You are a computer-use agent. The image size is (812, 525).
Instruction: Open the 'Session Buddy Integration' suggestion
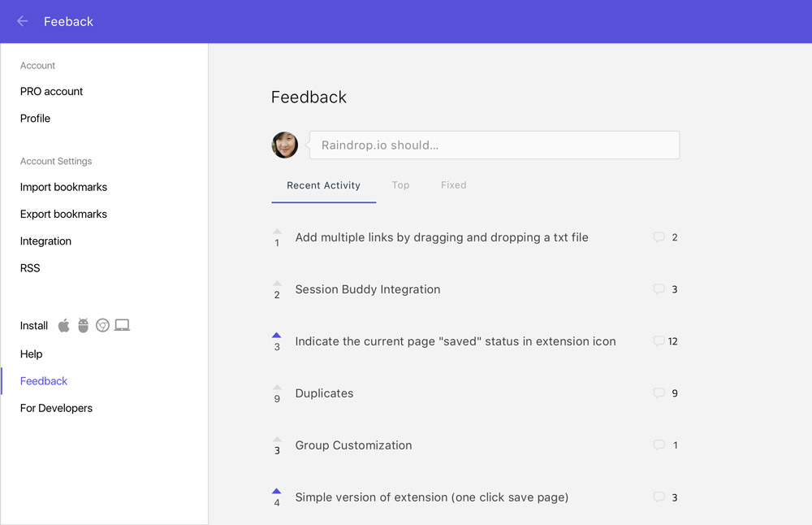368,289
